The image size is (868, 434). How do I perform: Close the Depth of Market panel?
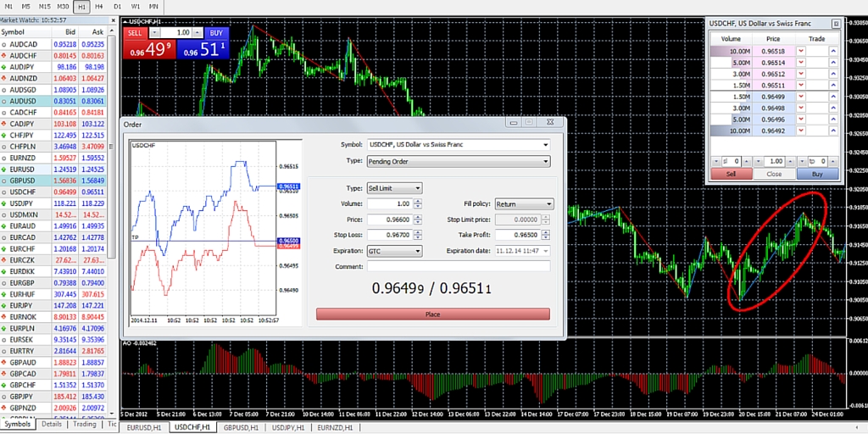[x=837, y=24]
